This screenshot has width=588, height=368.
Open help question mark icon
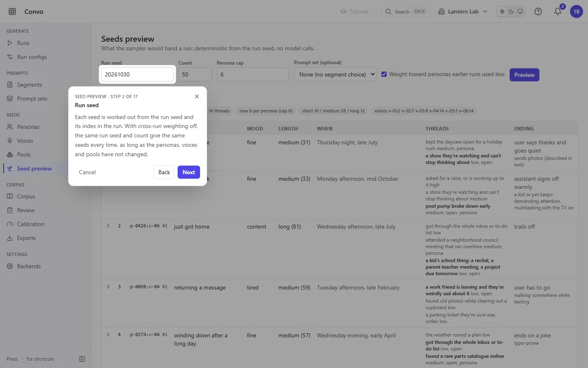coord(538,11)
